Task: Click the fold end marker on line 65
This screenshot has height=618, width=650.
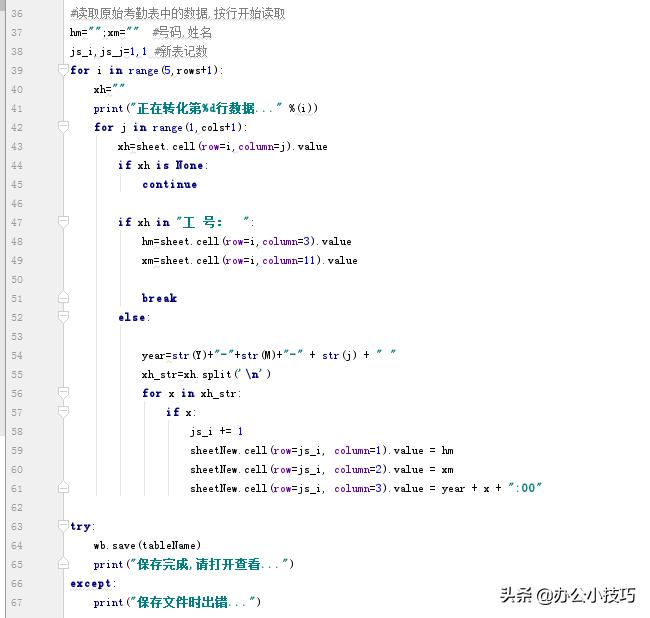Action: pos(63,564)
